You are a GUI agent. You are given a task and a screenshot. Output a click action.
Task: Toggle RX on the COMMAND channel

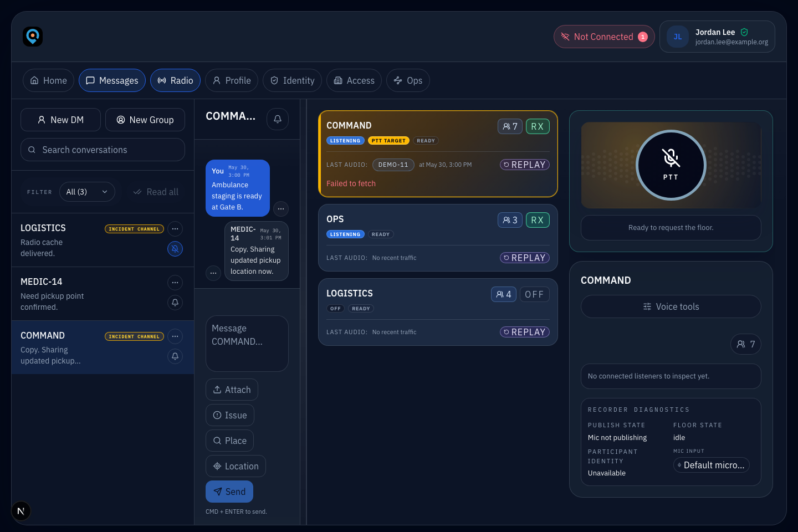pos(538,126)
